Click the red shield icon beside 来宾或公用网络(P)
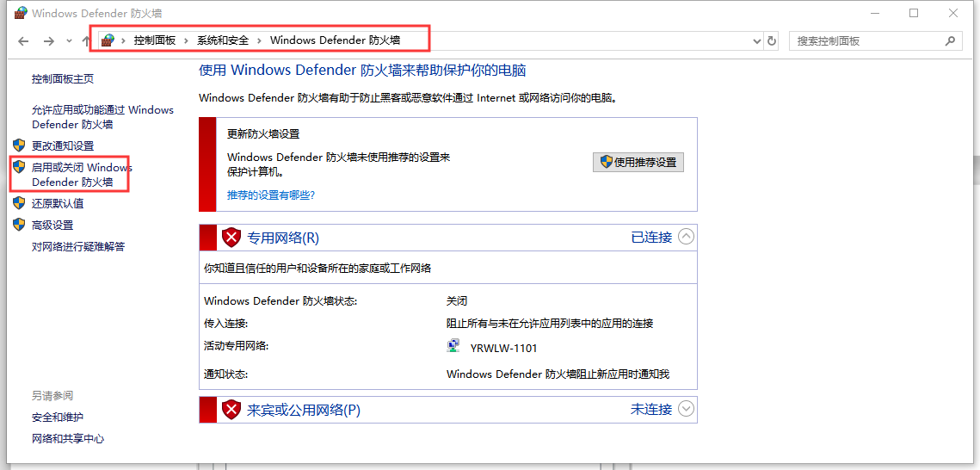980x470 pixels. 231,410
